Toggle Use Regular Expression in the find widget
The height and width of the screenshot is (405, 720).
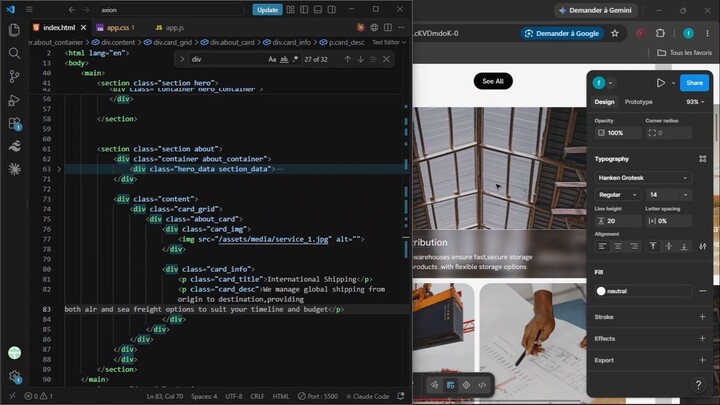(x=295, y=59)
